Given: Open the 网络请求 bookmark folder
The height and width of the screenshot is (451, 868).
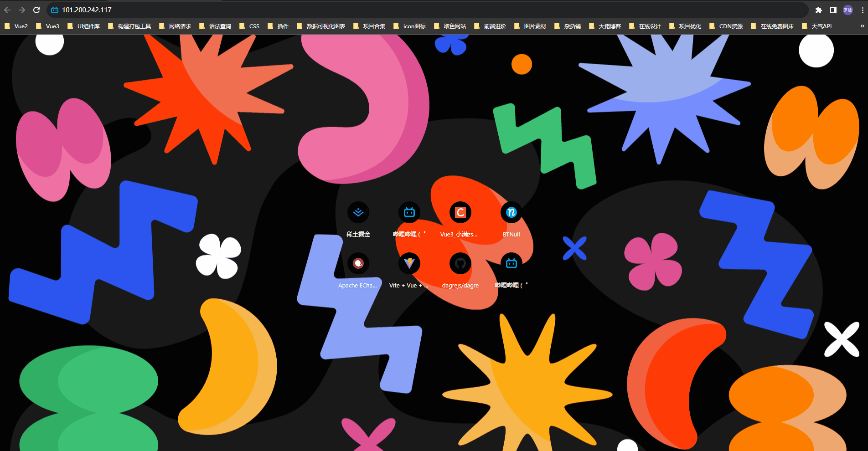Looking at the screenshot, I should [175, 26].
